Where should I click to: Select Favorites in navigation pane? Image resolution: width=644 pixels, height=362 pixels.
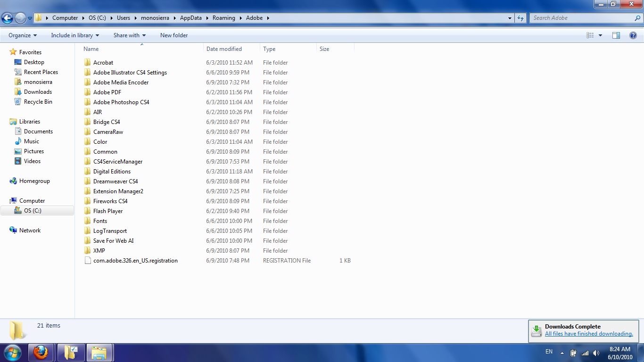(30, 52)
